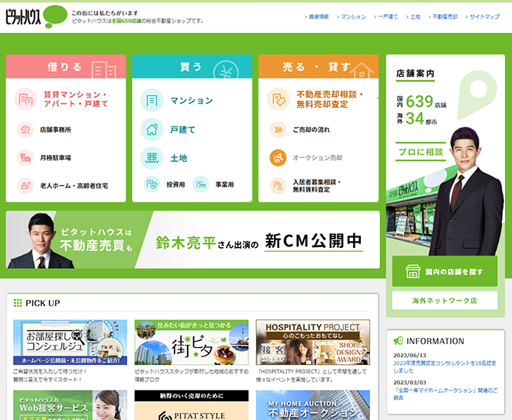Open 土地 in top navigation

(x=415, y=16)
